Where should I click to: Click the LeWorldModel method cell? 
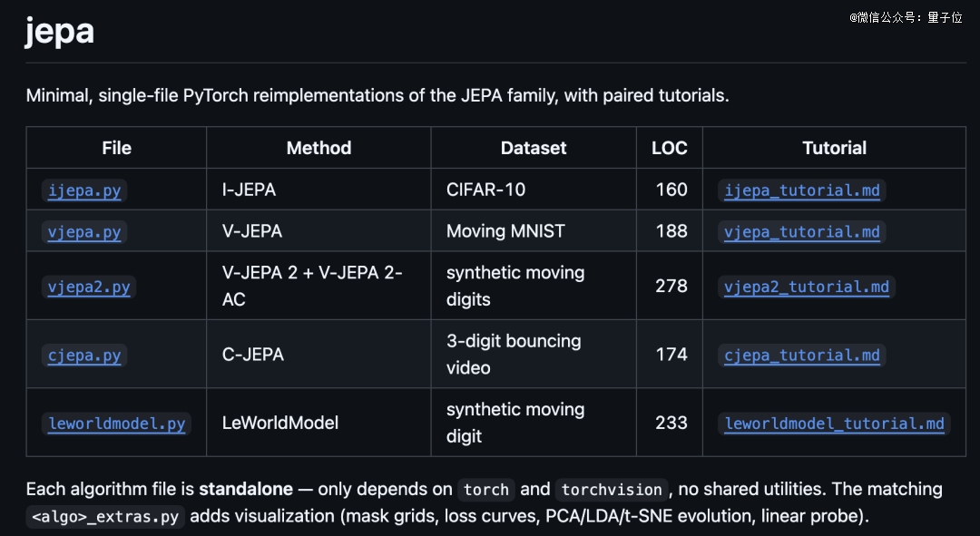(280, 423)
